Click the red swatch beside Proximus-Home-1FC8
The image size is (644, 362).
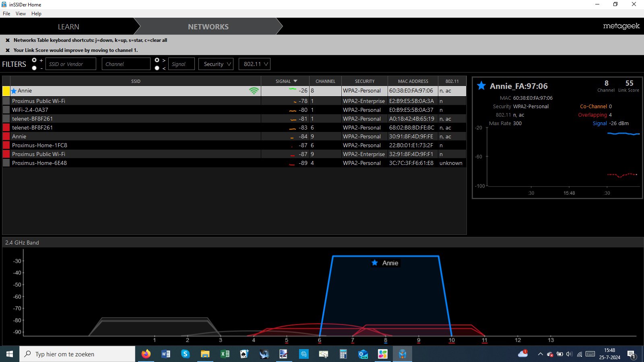tap(6, 145)
